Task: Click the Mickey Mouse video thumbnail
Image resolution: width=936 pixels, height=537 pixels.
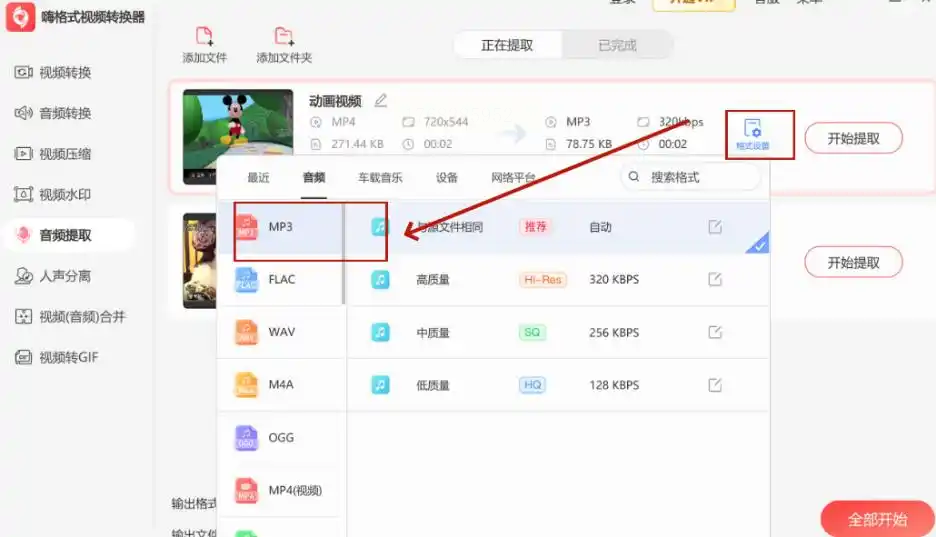Action: click(238, 137)
